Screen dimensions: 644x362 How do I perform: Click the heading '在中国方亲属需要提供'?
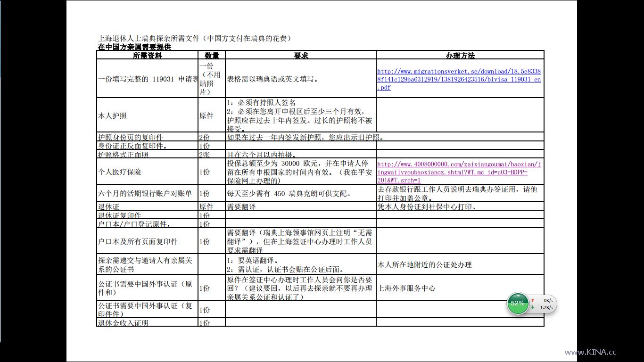coord(134,47)
